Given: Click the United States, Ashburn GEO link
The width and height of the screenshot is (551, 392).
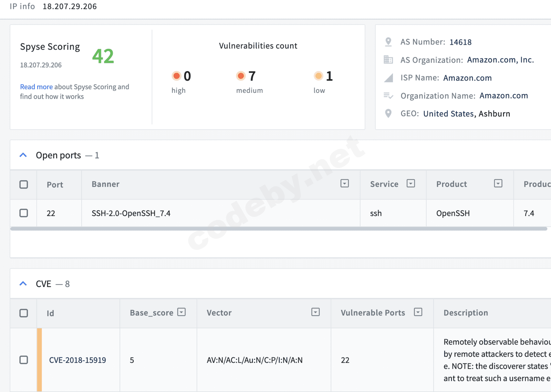Looking at the screenshot, I should coord(467,114).
